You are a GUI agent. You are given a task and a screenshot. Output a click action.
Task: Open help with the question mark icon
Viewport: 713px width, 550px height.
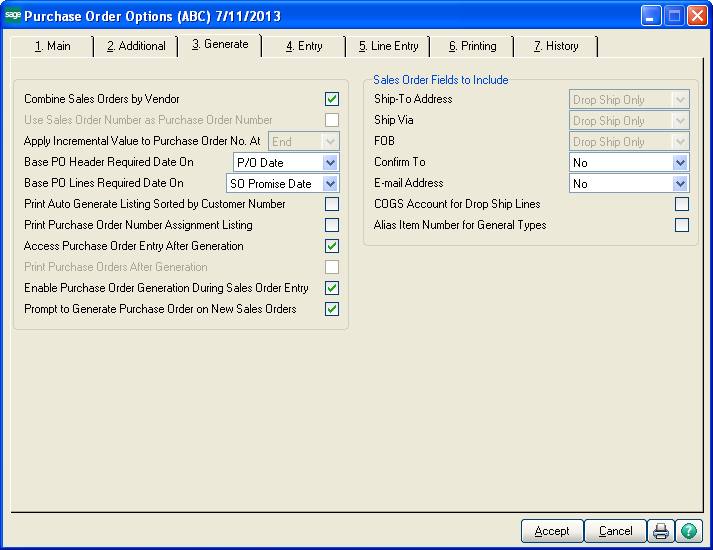(x=689, y=531)
